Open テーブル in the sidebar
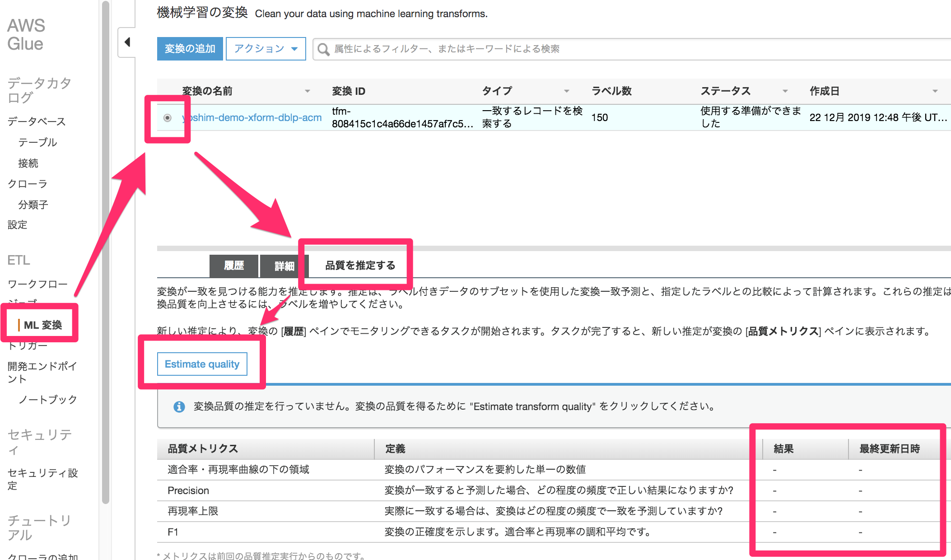This screenshot has height=560, width=951. tap(37, 142)
